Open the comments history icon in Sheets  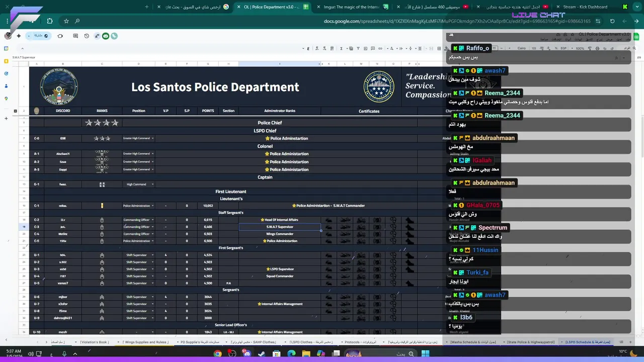pos(75,36)
